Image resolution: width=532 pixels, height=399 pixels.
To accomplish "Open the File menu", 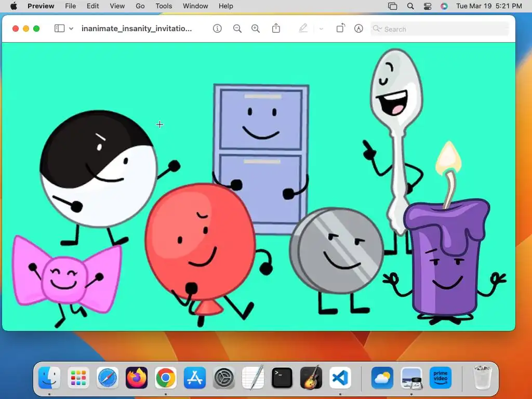I will [71, 6].
